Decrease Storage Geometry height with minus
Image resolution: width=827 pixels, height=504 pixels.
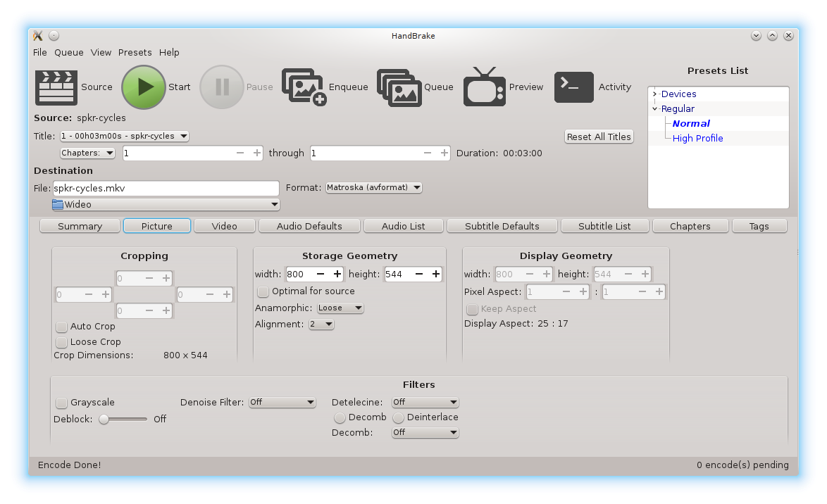click(418, 274)
